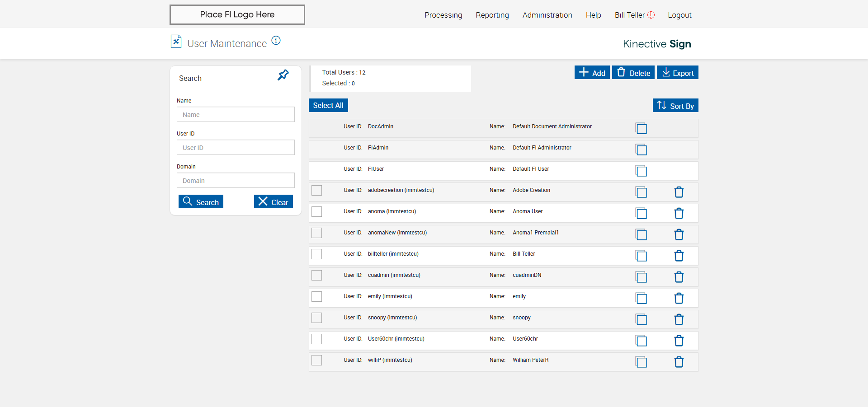Delete the snoopy user with trash icon
Screen dimensions: 868x407
pyautogui.click(x=679, y=319)
